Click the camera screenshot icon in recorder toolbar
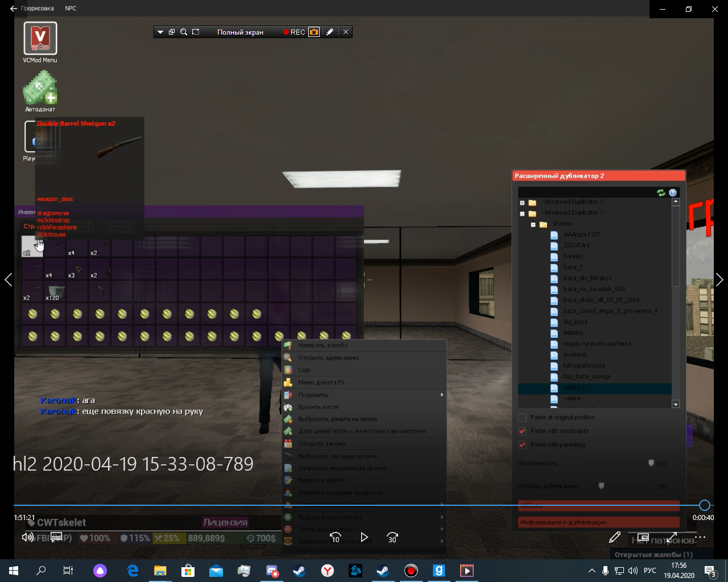The width and height of the screenshot is (728, 582). click(314, 32)
